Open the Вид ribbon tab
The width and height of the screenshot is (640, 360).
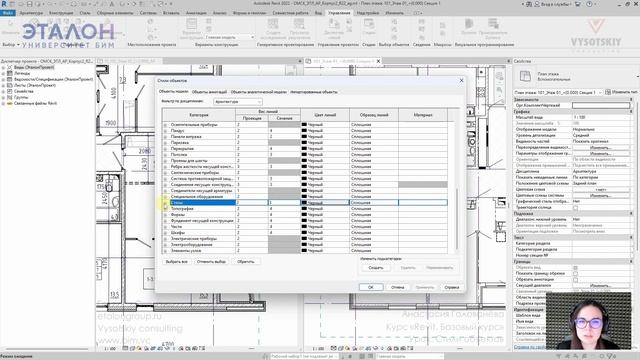point(318,13)
